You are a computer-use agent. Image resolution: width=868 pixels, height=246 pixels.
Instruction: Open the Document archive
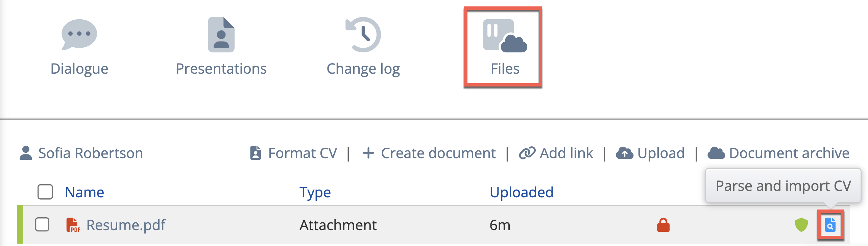778,153
